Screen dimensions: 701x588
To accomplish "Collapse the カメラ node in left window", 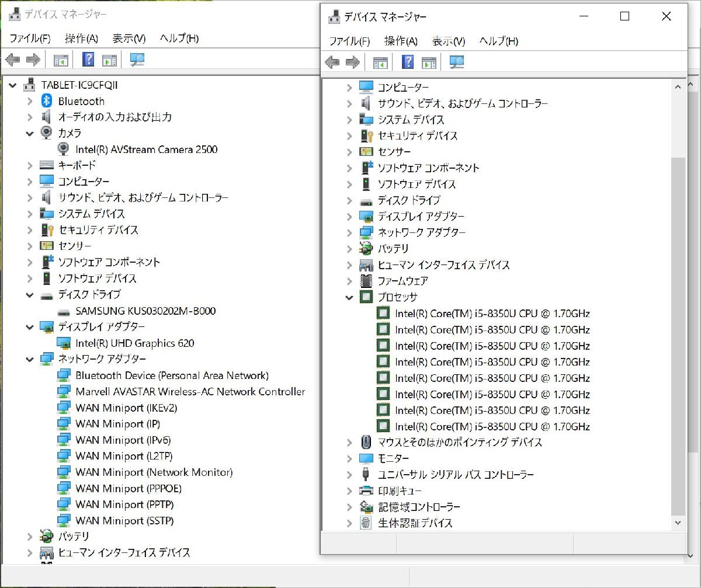I will click(x=30, y=133).
